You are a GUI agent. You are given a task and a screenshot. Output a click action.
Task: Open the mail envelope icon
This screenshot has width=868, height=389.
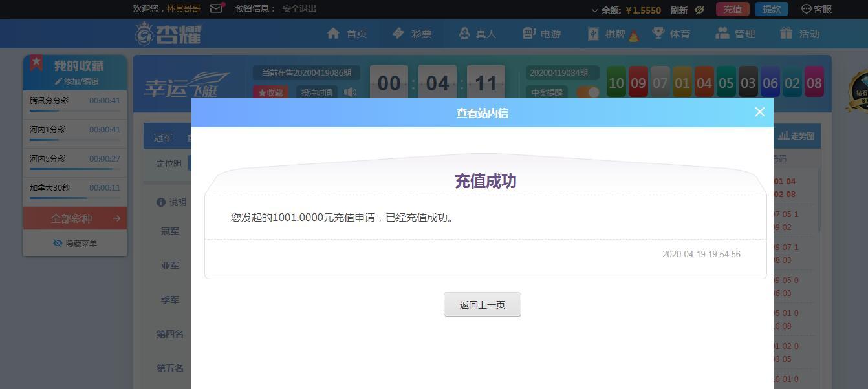(x=217, y=8)
